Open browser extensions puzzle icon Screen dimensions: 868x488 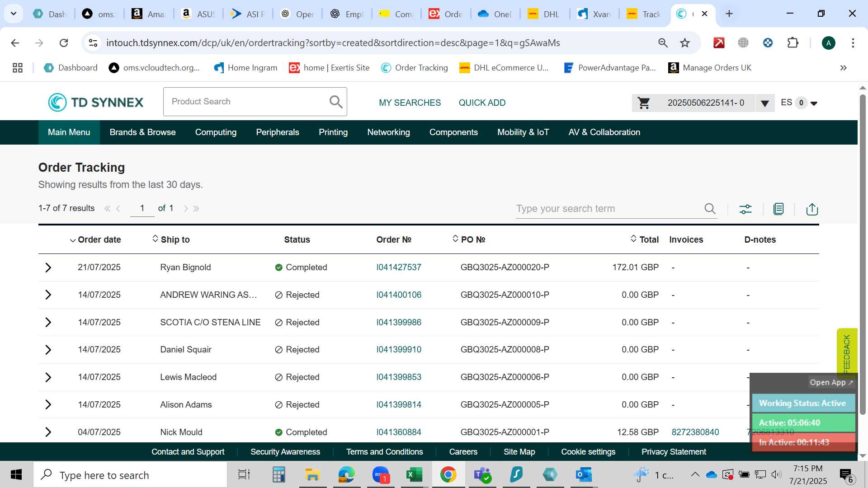point(793,43)
